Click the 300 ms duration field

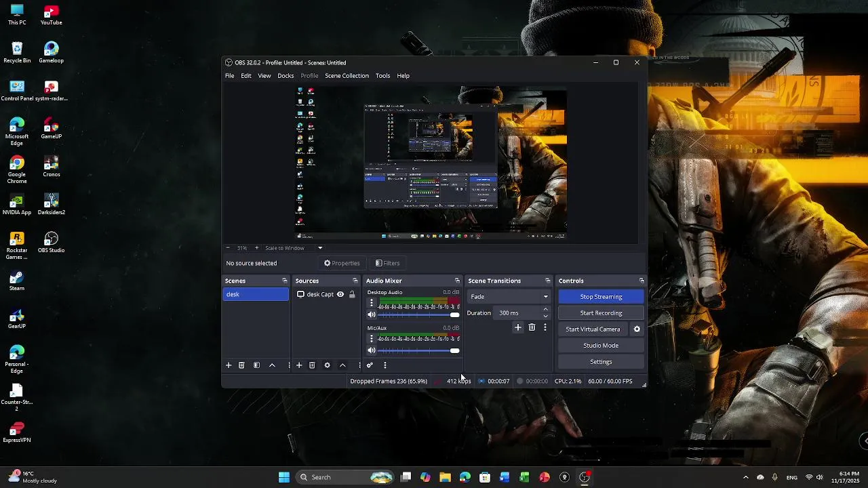[x=518, y=313]
